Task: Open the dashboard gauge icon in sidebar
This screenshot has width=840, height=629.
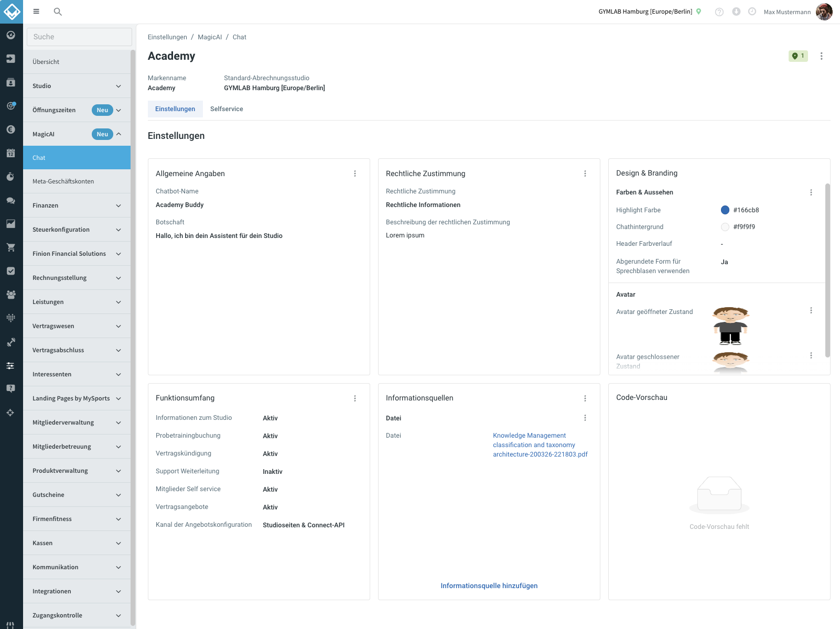Action: 10,35
